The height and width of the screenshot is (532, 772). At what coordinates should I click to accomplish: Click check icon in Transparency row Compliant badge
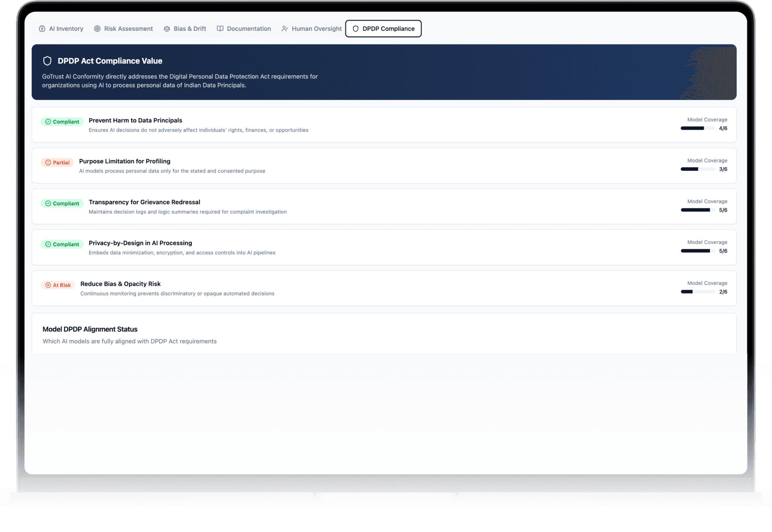(x=48, y=204)
